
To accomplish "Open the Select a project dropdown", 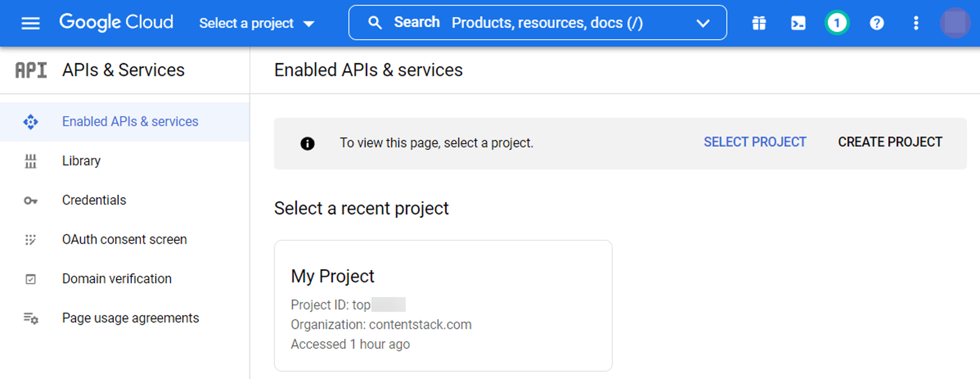I will coord(257,23).
